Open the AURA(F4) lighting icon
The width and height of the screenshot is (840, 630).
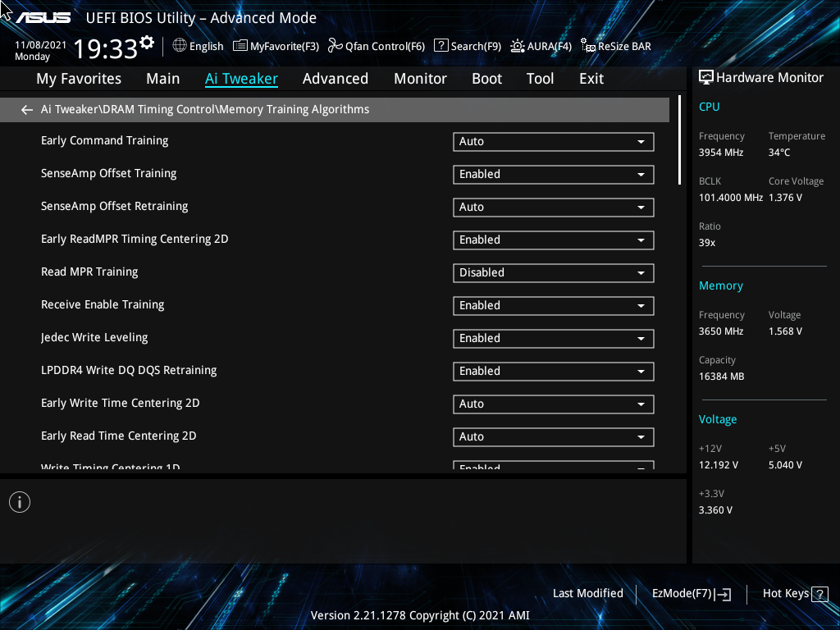point(518,46)
